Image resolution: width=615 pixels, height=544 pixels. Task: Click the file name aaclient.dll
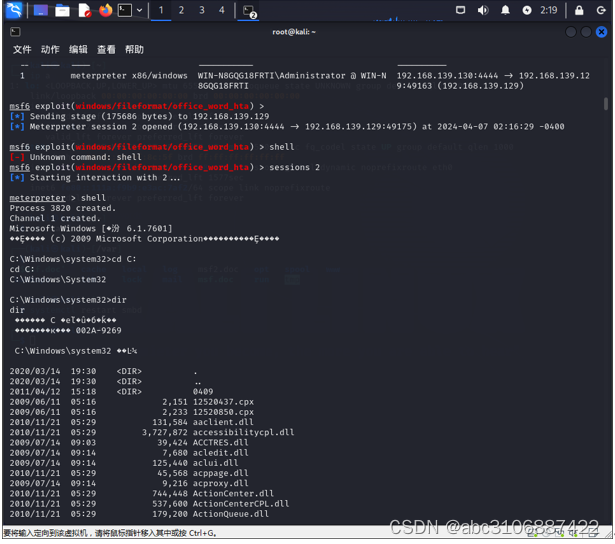click(x=223, y=422)
